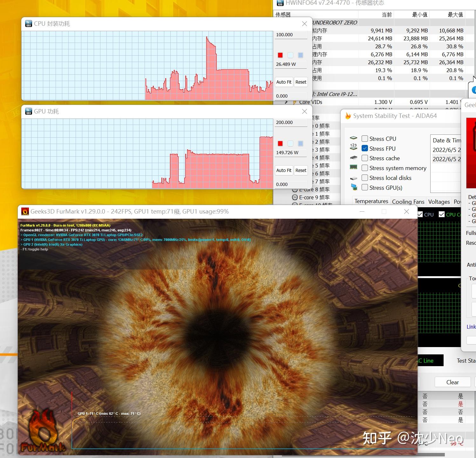Viewport: 476px width, 458px height.
Task: Switch to the Voltages tab
Action: click(439, 202)
